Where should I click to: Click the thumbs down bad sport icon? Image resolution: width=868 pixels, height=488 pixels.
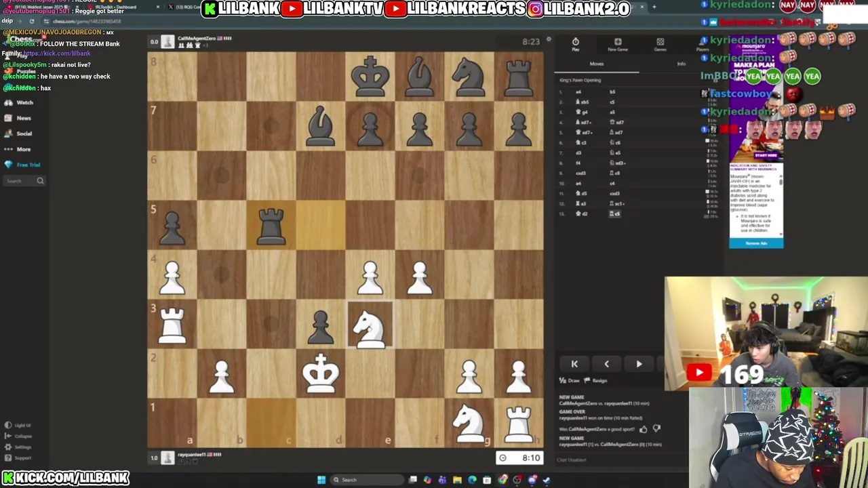point(656,428)
